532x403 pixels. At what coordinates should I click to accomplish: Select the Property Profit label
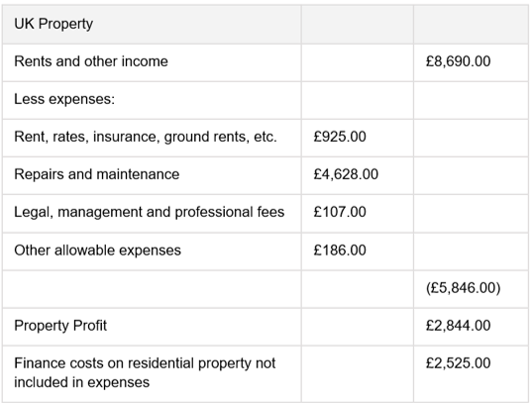point(60,326)
